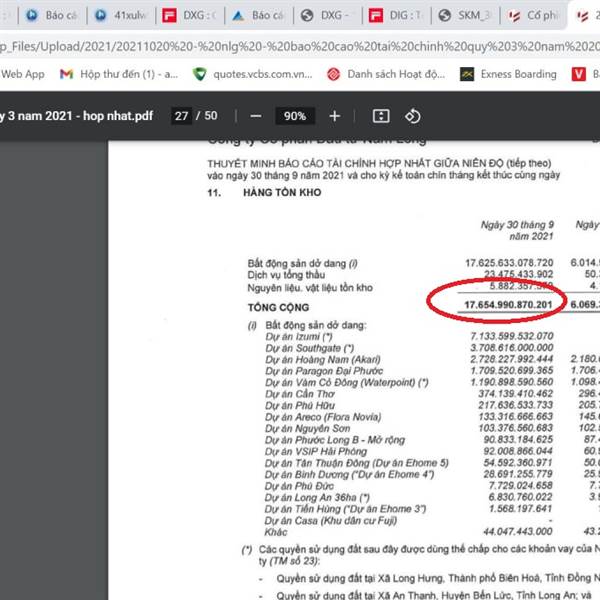Zoom in the PDF with plus button
The image size is (600, 600).
pyautogui.click(x=335, y=116)
